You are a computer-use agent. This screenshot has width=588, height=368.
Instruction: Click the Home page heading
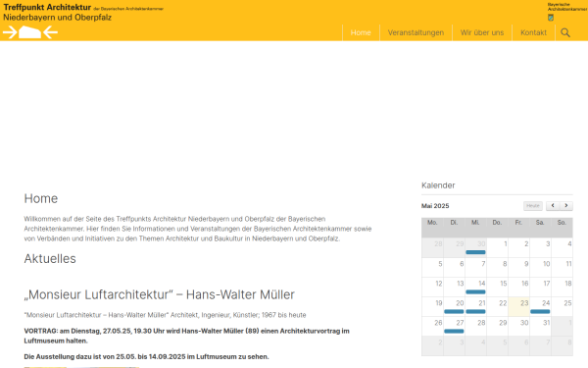41,198
